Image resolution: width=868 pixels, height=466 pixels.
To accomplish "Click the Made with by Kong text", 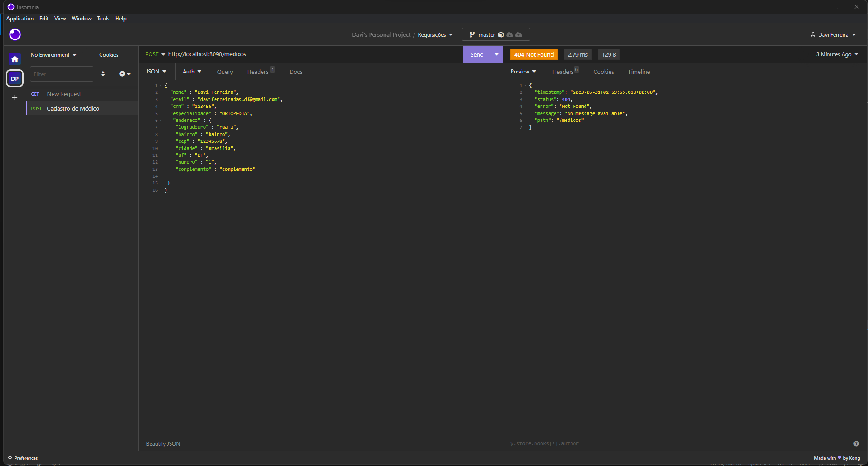I will (837, 458).
